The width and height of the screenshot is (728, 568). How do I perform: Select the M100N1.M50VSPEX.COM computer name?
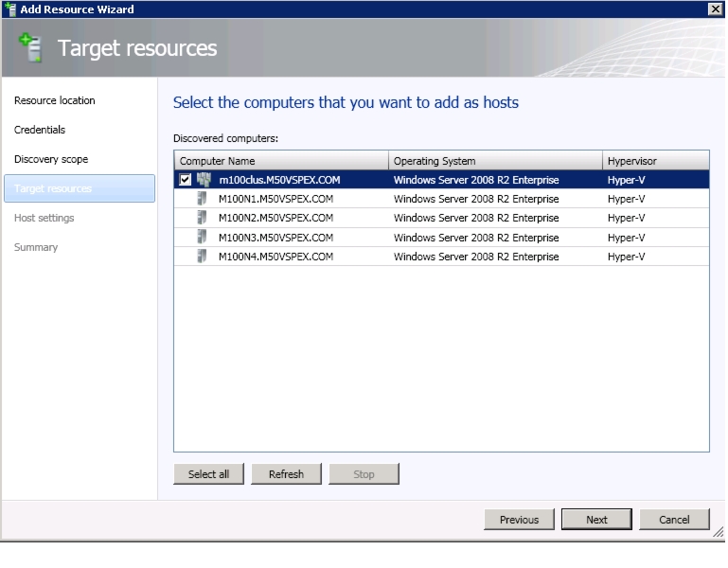pyautogui.click(x=275, y=199)
